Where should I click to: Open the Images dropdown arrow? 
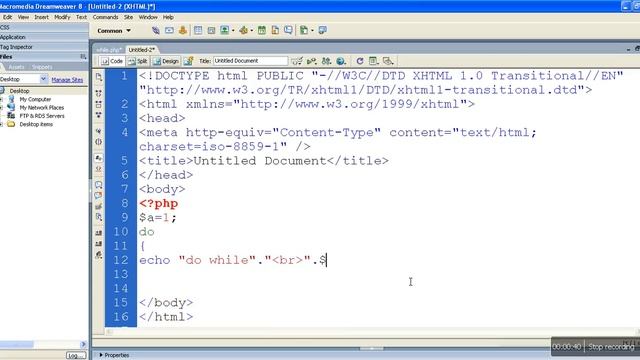233,31
